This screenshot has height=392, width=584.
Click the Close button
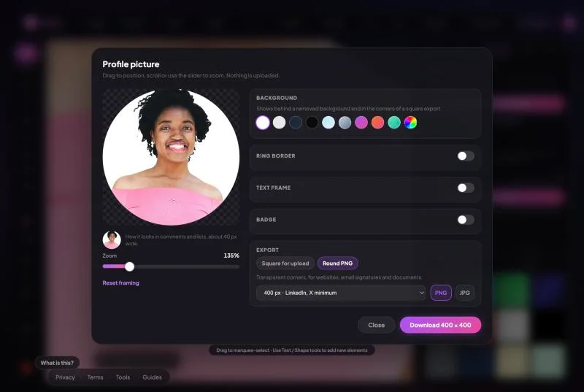pyautogui.click(x=376, y=325)
